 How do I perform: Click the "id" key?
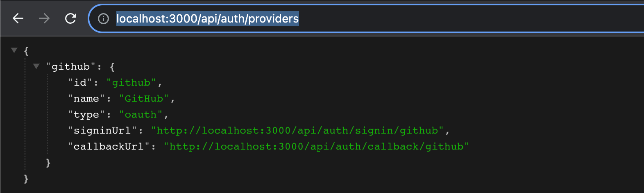click(x=80, y=83)
